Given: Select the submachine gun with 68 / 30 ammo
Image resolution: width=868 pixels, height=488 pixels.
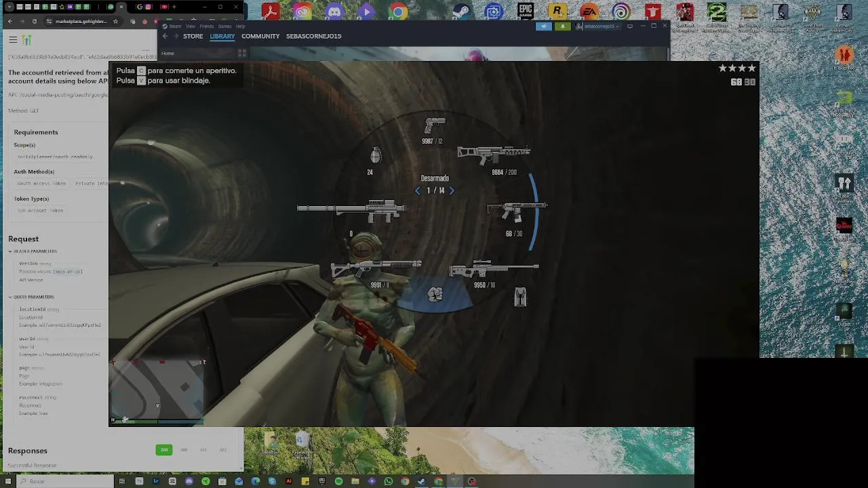Looking at the screenshot, I should tap(516, 211).
